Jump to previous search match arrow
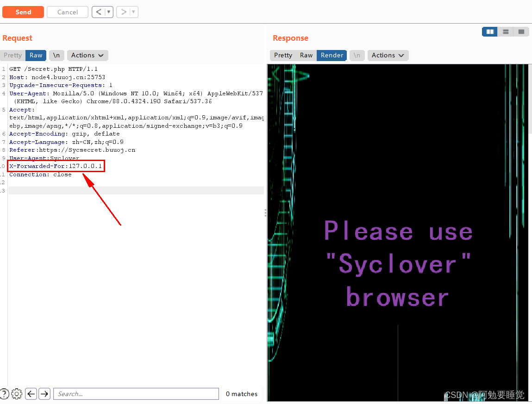The image size is (532, 404). tap(31, 394)
